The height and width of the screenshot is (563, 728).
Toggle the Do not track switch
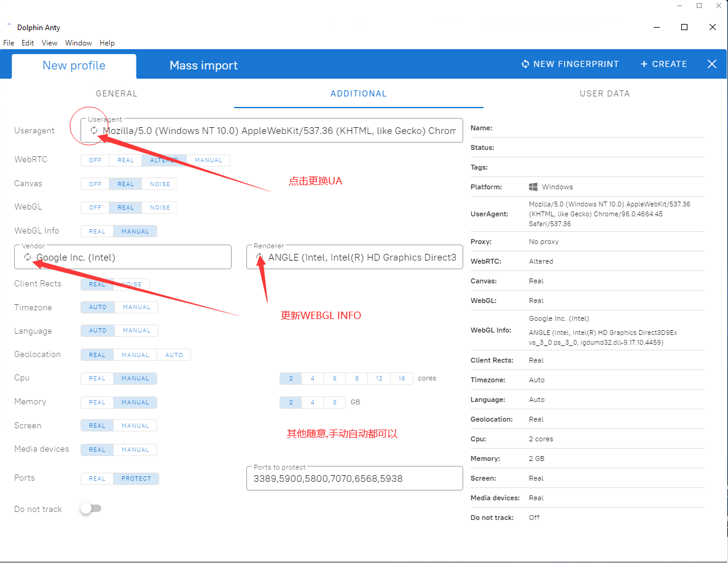90,509
